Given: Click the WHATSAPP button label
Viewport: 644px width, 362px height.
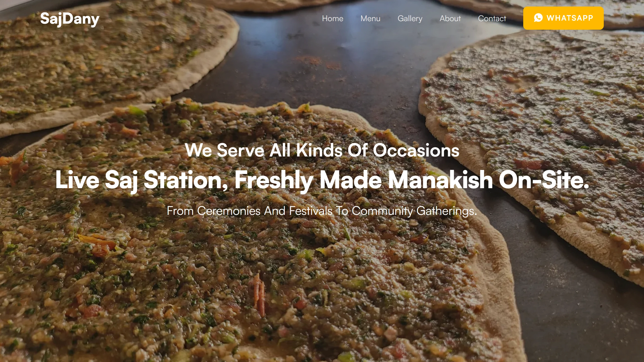Looking at the screenshot, I should (x=570, y=18).
